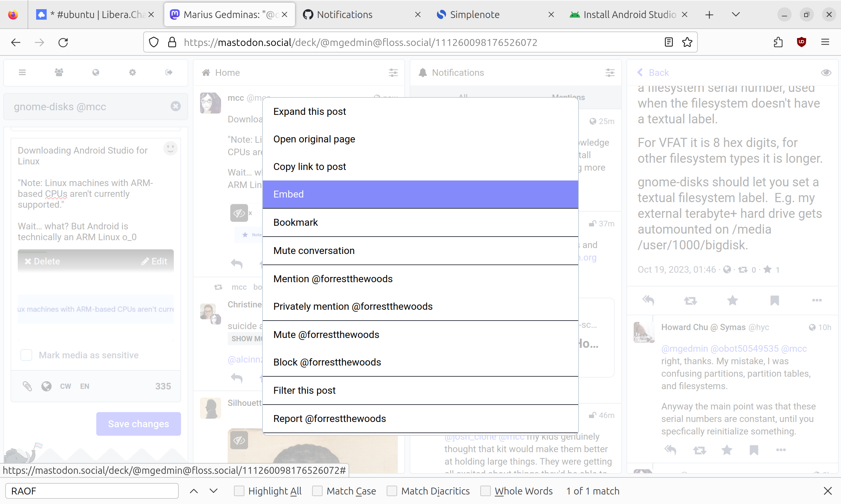Expand the EN language selector
The height and width of the screenshot is (504, 841).
[x=85, y=386]
